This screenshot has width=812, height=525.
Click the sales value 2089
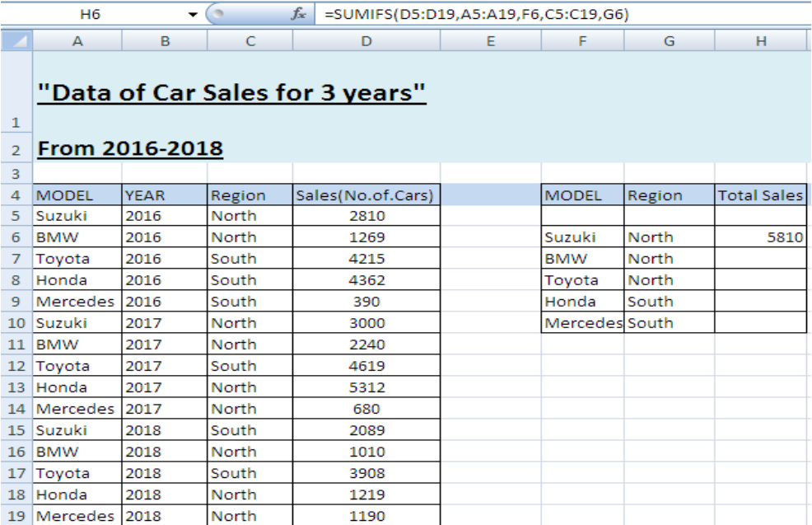click(x=366, y=431)
